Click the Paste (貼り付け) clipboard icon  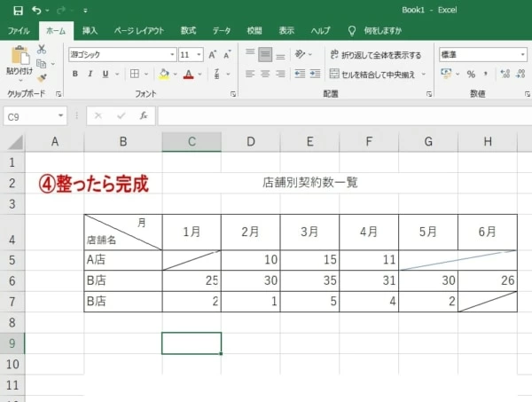click(20, 55)
